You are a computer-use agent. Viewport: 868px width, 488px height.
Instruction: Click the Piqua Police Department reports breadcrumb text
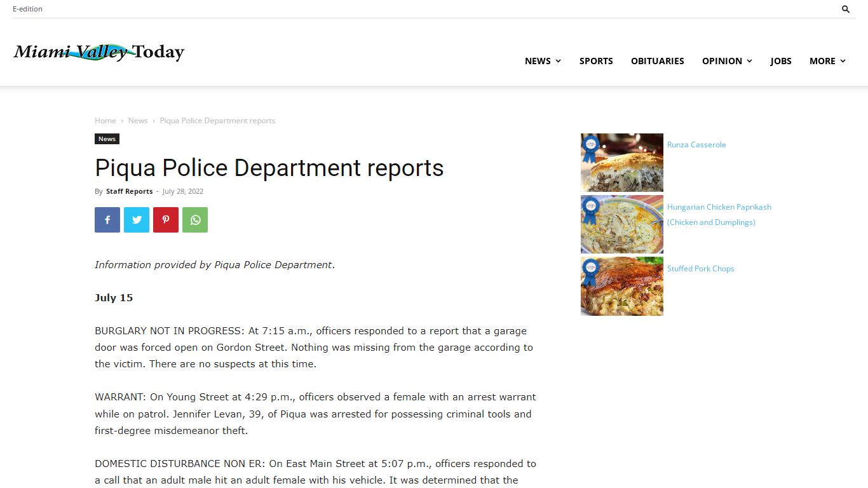[217, 121]
